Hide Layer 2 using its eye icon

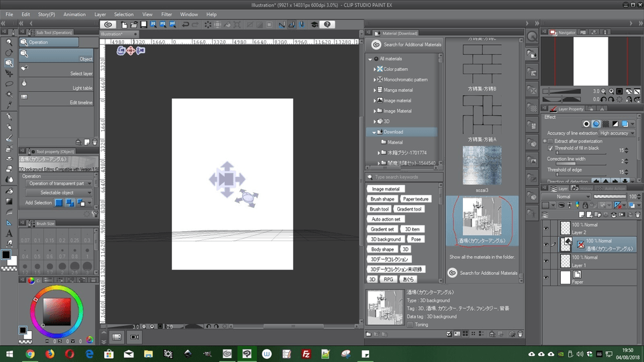coord(545,228)
